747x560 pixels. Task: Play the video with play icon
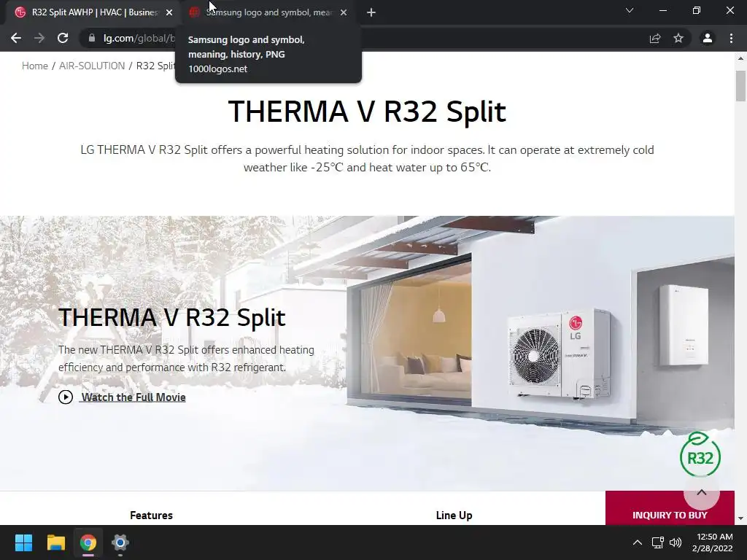(66, 397)
